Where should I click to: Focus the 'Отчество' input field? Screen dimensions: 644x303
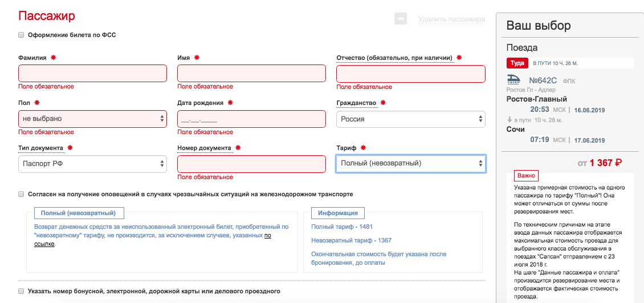click(411, 74)
